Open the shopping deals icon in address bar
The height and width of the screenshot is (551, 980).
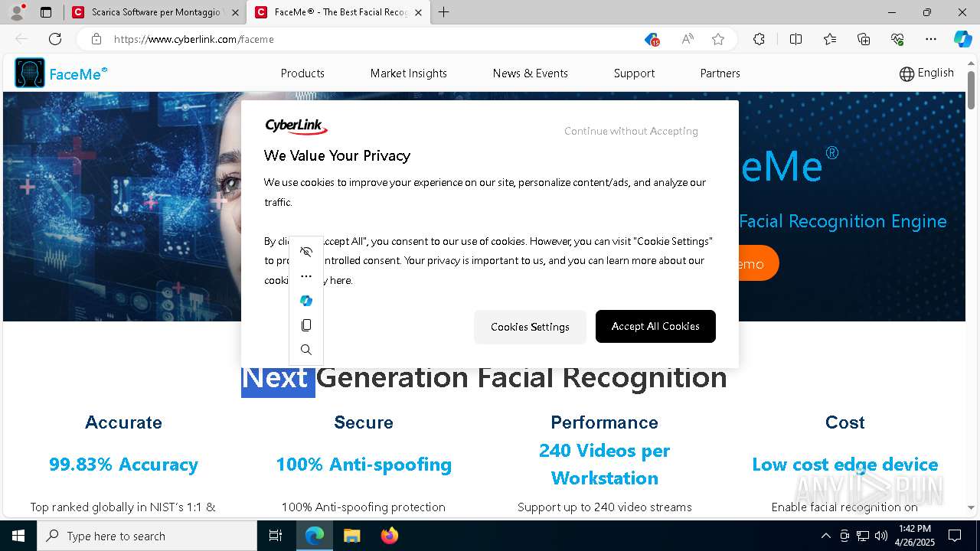pos(652,39)
